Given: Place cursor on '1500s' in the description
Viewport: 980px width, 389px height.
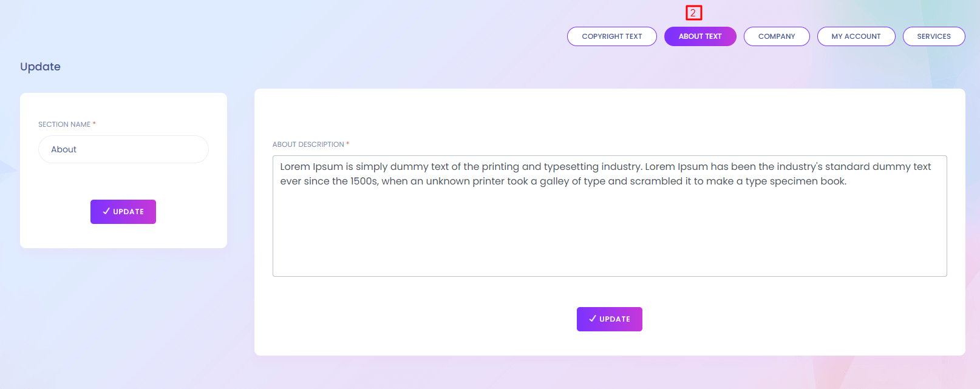Looking at the screenshot, I should 364,181.
